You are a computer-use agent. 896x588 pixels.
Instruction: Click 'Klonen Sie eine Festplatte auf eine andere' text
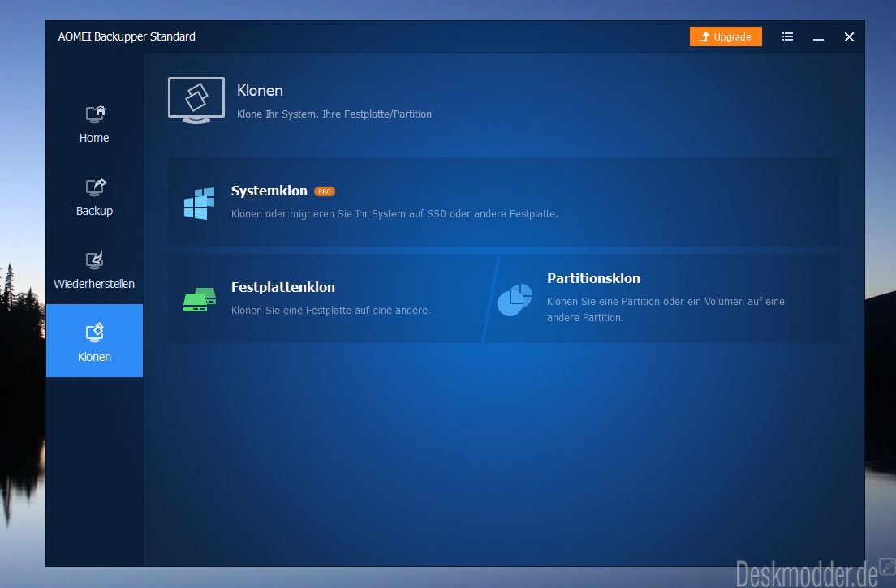coord(331,310)
